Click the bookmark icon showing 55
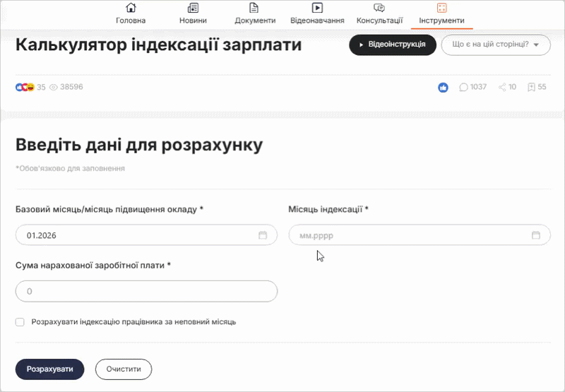Screen dimensions: 565x392 [531, 88]
